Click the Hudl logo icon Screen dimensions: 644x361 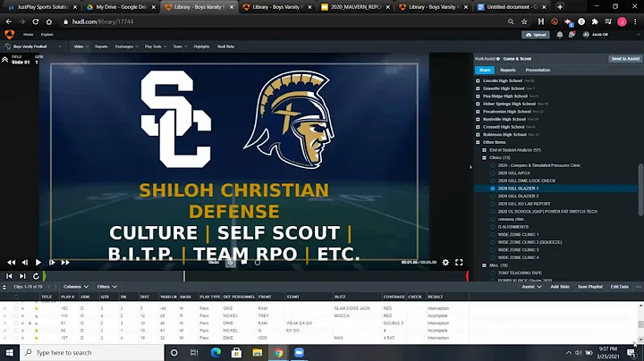pyautogui.click(x=9, y=35)
